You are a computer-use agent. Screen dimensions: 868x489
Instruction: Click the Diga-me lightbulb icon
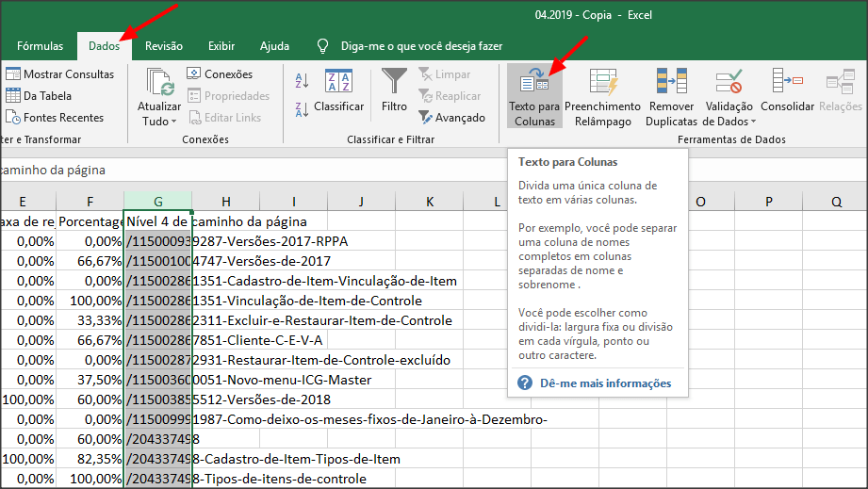pyautogui.click(x=322, y=46)
